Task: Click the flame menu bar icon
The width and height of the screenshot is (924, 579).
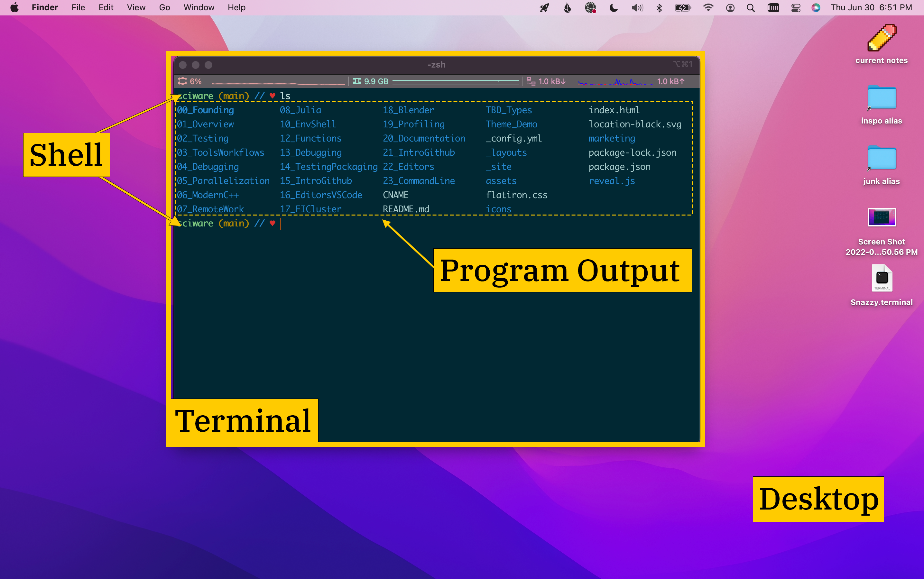Action: coord(568,8)
